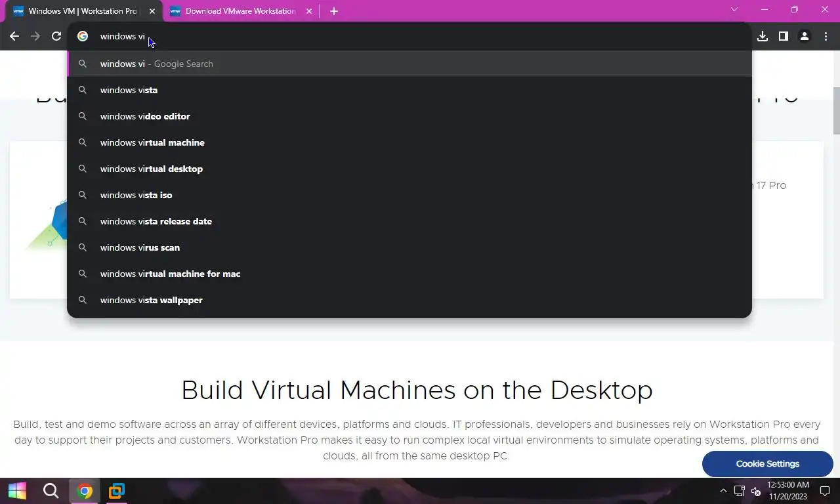Open Cookie Settings button
This screenshot has width=840, height=504.
767,463
